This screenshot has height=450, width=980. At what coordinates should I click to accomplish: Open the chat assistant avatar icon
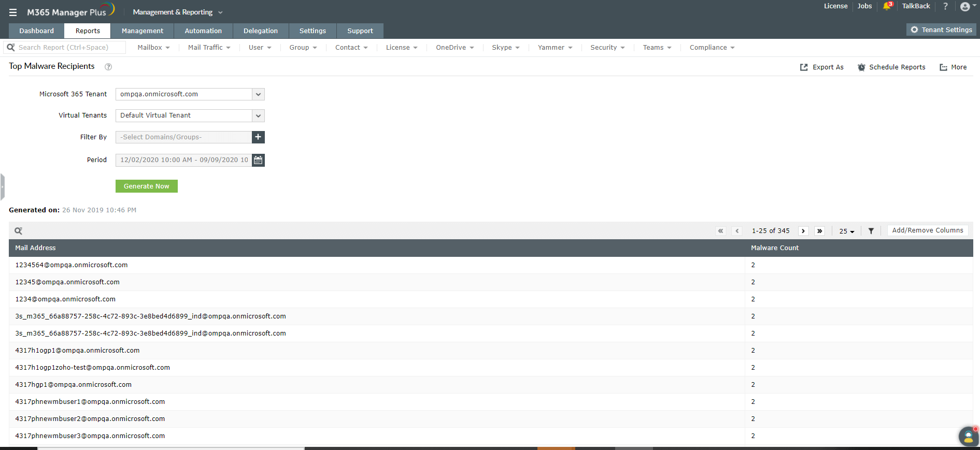pos(968,436)
